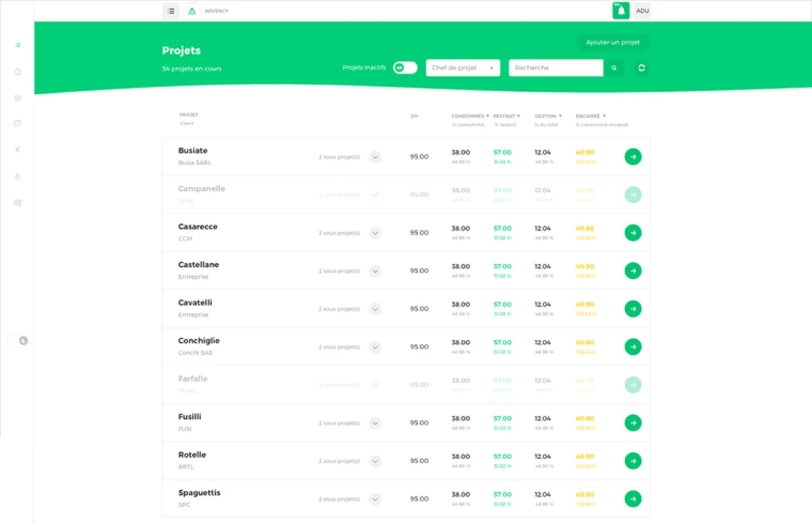Sort by Restant column header
This screenshot has height=524, width=812.
506,116
